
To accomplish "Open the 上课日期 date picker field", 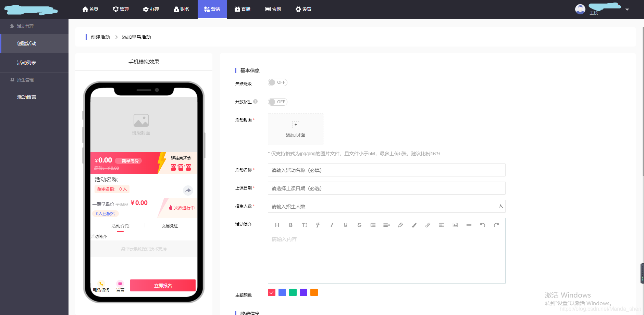I will point(386,188).
